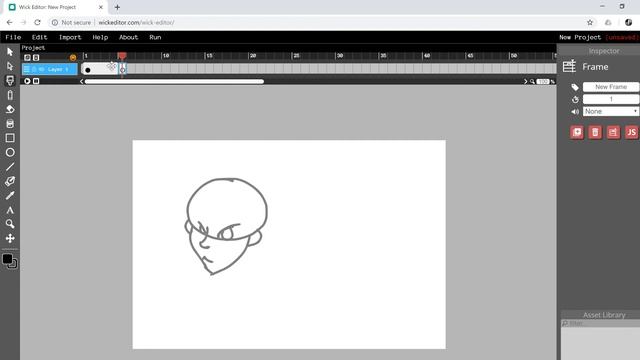Toggle Layer 1 visibility eye
Screen dimensions: 640x360
click(41, 69)
